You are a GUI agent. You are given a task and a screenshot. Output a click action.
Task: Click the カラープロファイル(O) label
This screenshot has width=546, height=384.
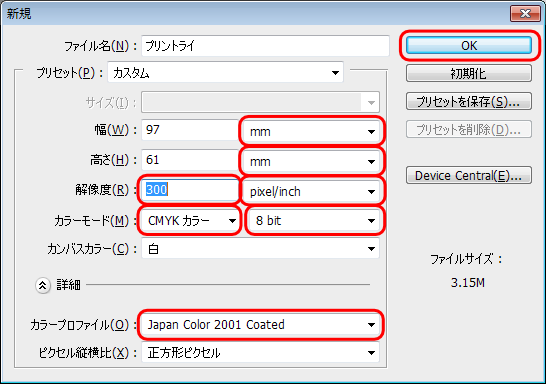click(83, 325)
